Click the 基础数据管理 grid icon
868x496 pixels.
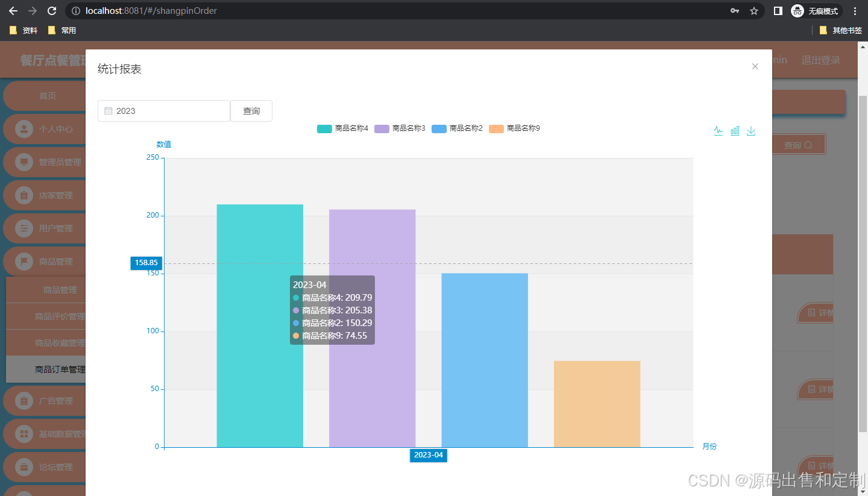click(24, 434)
